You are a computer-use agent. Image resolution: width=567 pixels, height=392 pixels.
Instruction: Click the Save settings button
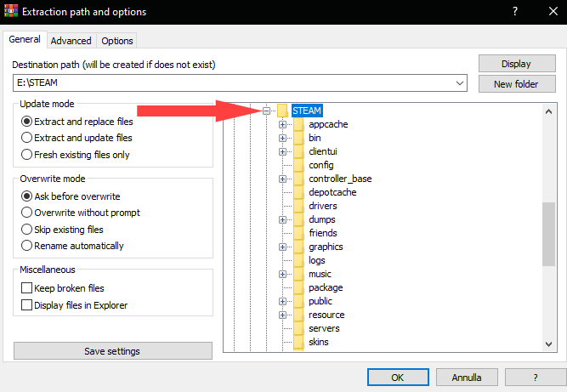coord(112,351)
